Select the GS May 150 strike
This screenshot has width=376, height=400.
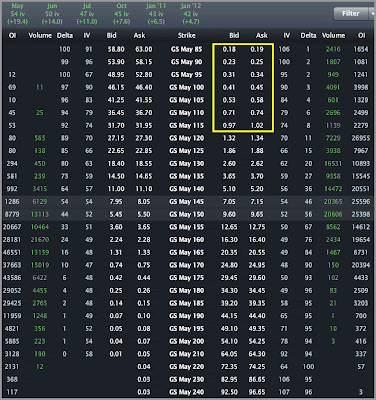[x=187, y=214]
